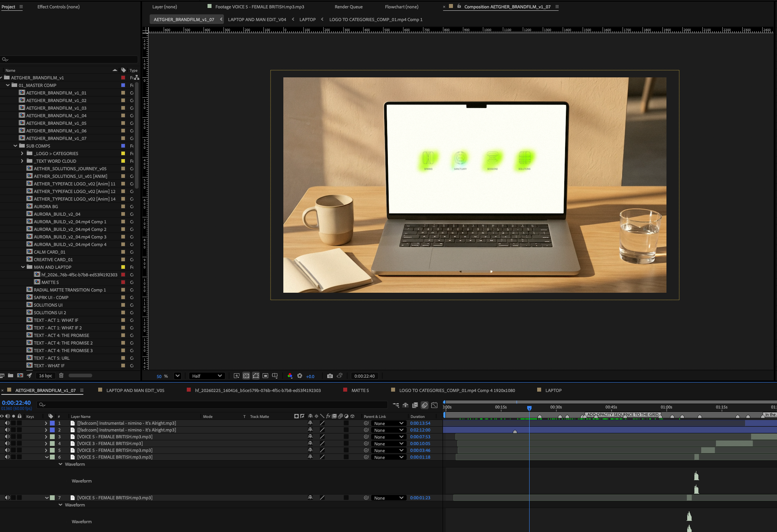Expand the _TEXT WORD CLOUD folder
This screenshot has height=532, width=777.
(22, 161)
